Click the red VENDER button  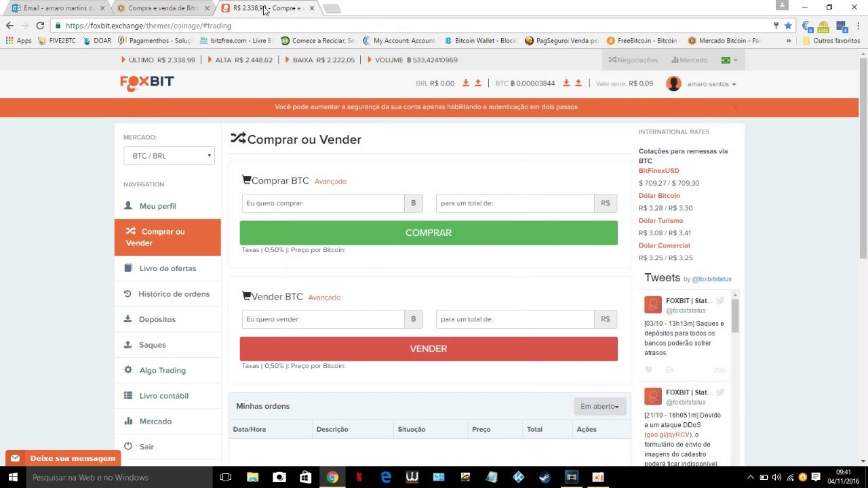point(429,348)
